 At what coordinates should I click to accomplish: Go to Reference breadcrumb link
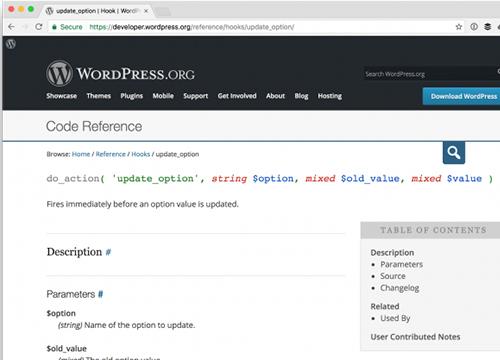click(x=111, y=154)
